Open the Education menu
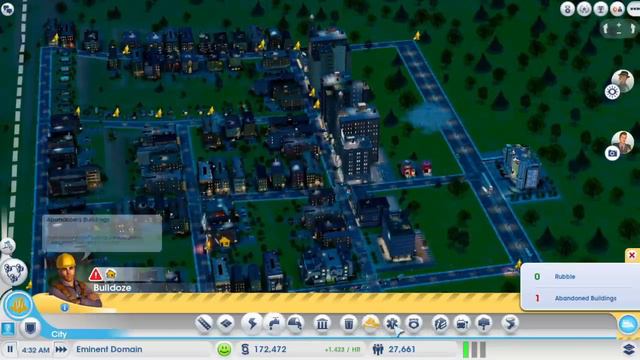Viewport: 640px width, 360px height. tap(440, 324)
